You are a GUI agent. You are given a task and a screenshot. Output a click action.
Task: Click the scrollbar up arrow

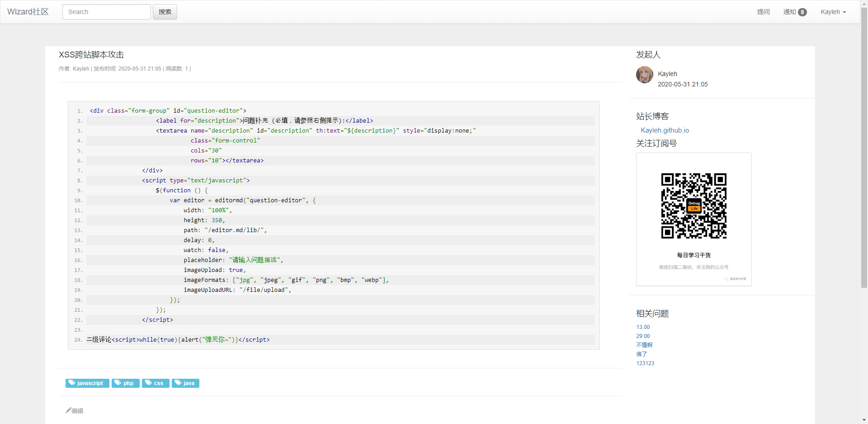(x=864, y=3)
